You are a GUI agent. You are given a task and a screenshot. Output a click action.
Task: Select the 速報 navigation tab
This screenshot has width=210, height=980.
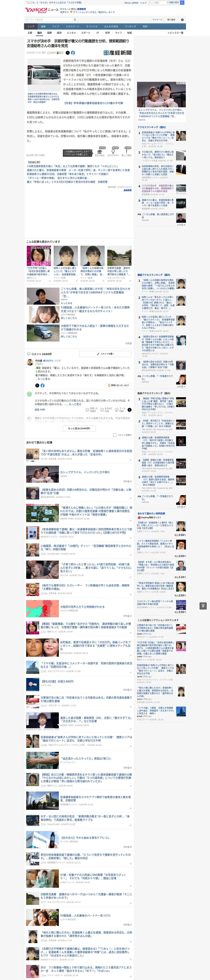point(43,27)
